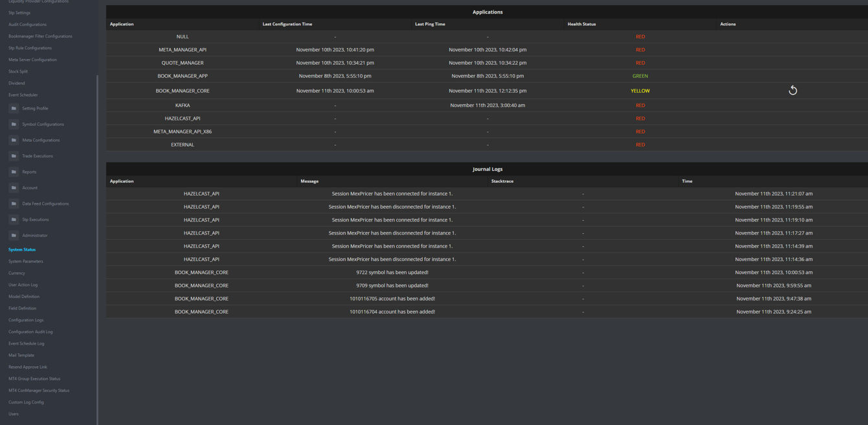Click the Reports folder icon
Screen dimensions: 868x425
[14, 172]
